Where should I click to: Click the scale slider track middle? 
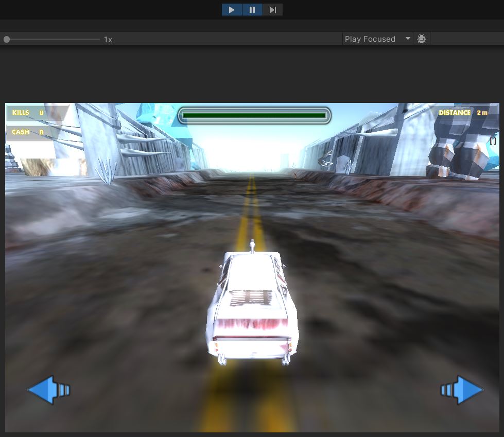tap(54, 39)
